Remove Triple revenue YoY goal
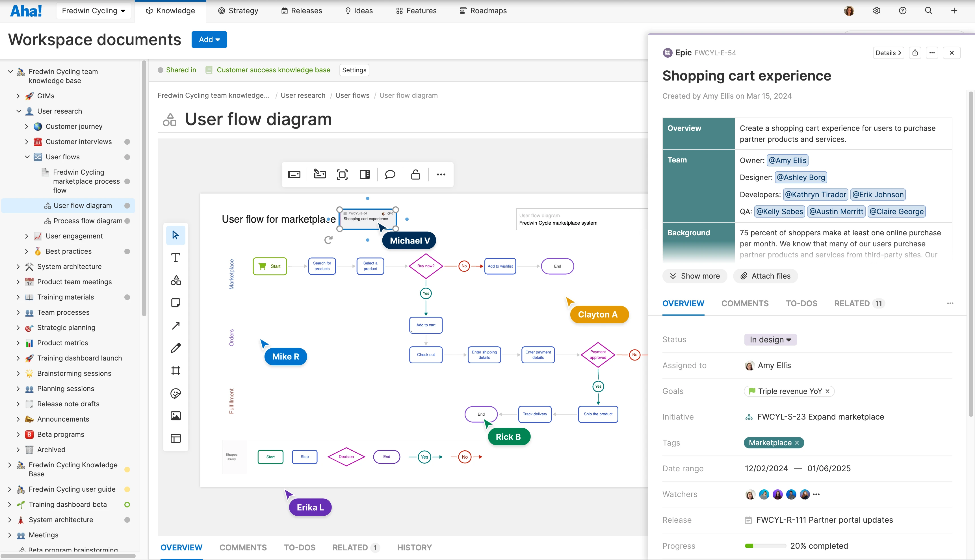The width and height of the screenshot is (975, 560). pyautogui.click(x=827, y=392)
